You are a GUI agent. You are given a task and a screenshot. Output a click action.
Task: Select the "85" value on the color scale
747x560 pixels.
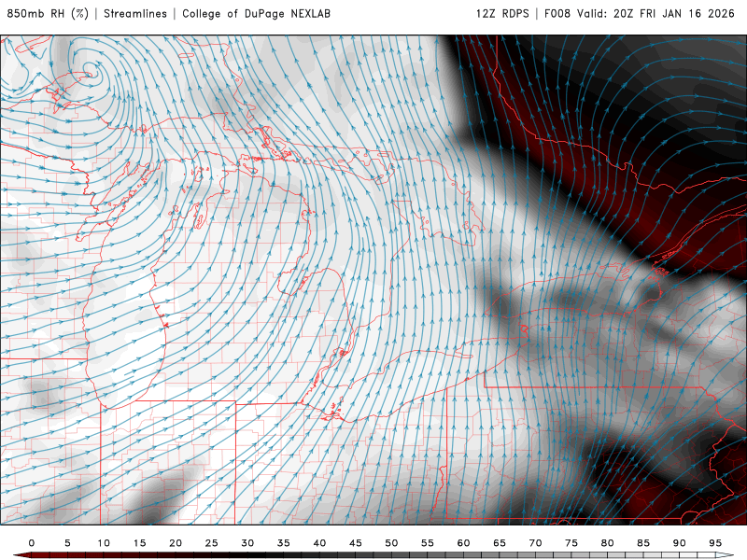tap(643, 543)
